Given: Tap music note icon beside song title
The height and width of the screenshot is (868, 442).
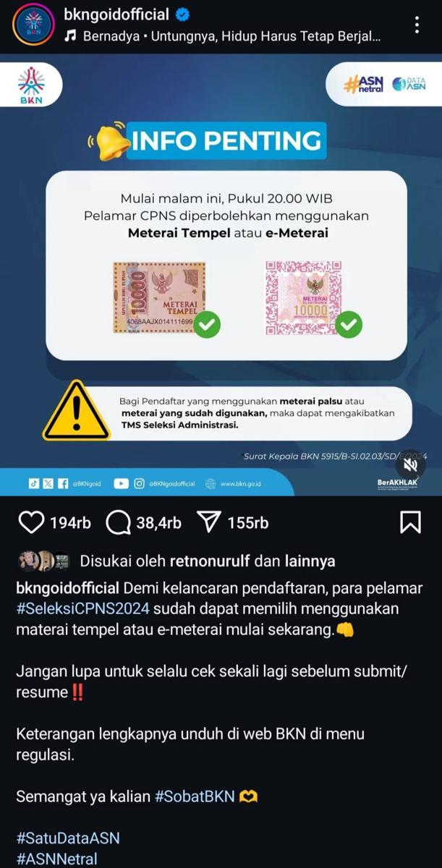Looking at the screenshot, I should [x=70, y=35].
